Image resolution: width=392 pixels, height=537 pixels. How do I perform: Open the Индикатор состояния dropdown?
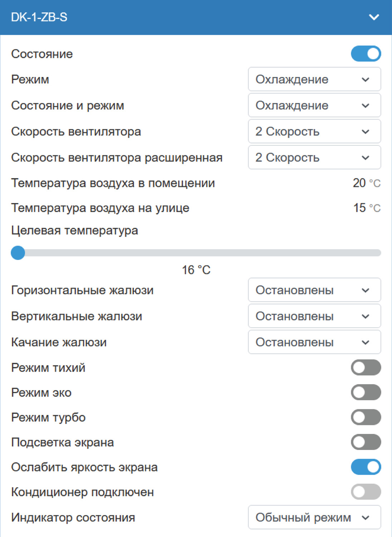tap(314, 517)
